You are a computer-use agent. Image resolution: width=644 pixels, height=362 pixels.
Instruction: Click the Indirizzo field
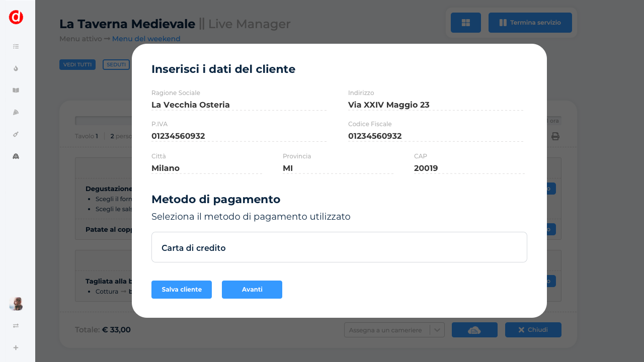[436, 105]
